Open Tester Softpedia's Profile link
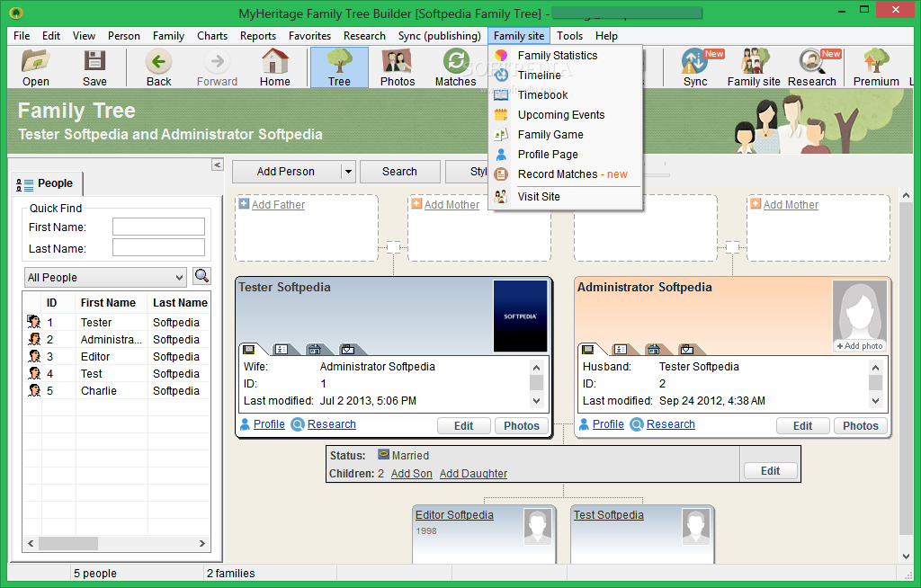 point(269,424)
